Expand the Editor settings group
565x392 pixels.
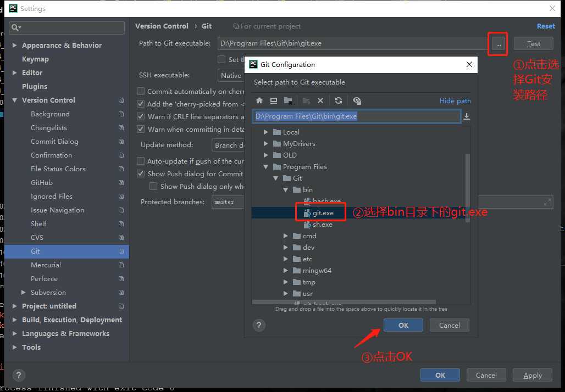tap(14, 72)
